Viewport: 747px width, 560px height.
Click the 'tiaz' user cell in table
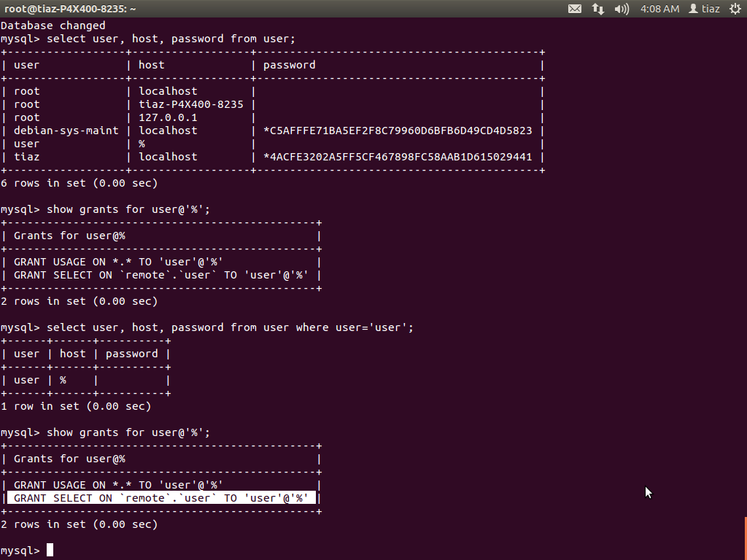[x=27, y=157]
